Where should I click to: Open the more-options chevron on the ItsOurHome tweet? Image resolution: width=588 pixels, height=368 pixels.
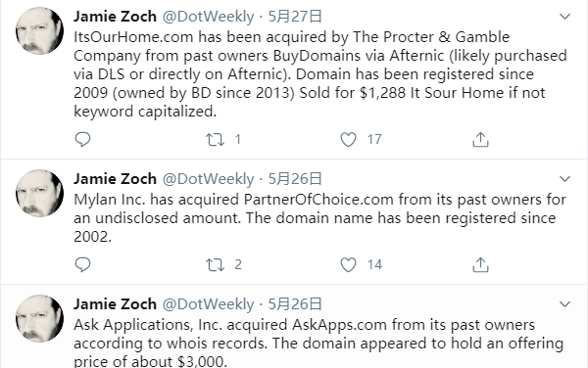tap(564, 17)
